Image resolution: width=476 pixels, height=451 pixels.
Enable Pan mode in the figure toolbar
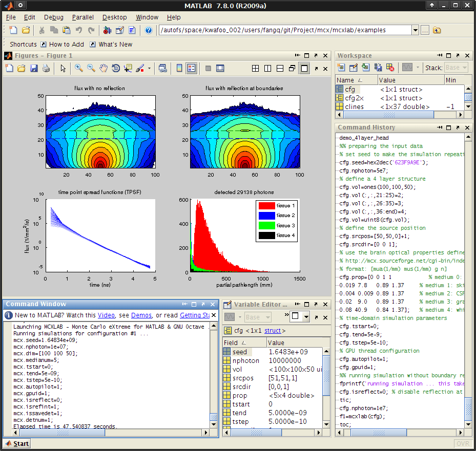pos(104,68)
